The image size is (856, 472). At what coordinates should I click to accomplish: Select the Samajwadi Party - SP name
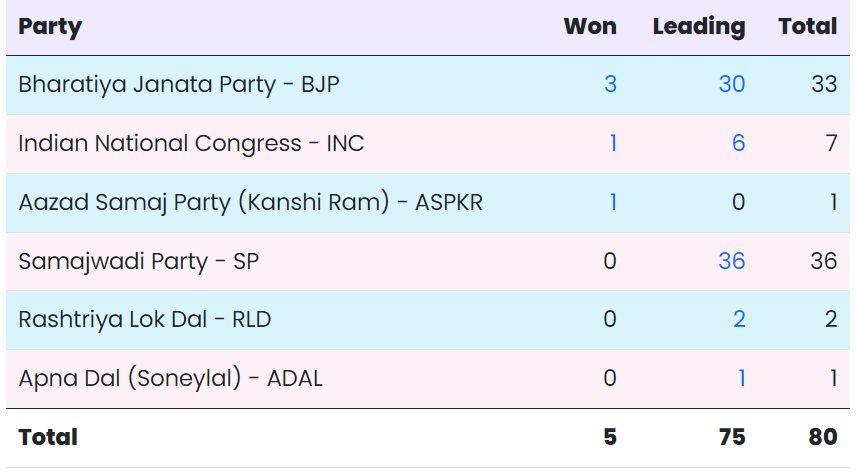[x=138, y=261]
